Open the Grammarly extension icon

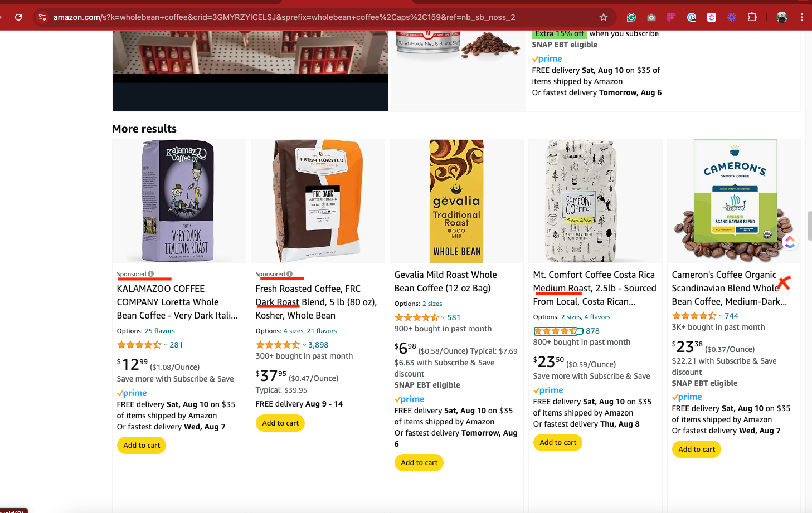tap(631, 17)
